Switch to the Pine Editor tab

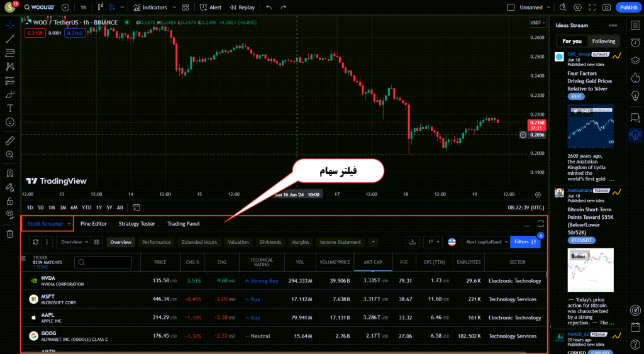tap(93, 224)
